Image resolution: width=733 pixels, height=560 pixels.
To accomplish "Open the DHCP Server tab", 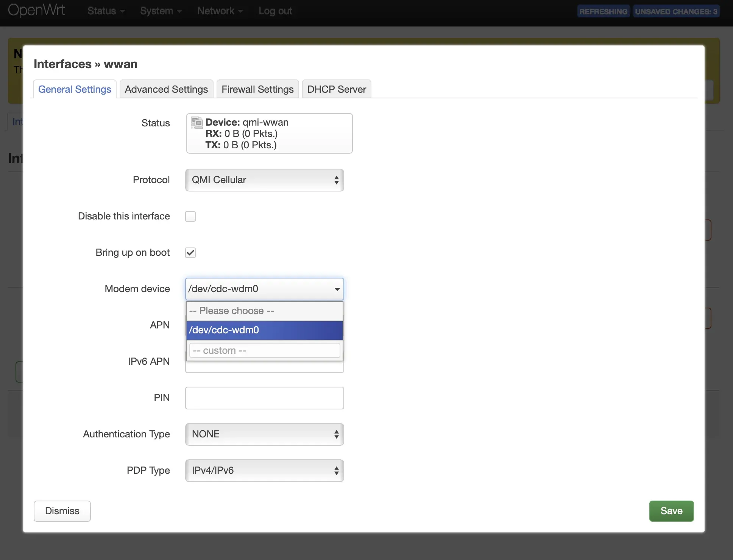I will [337, 89].
